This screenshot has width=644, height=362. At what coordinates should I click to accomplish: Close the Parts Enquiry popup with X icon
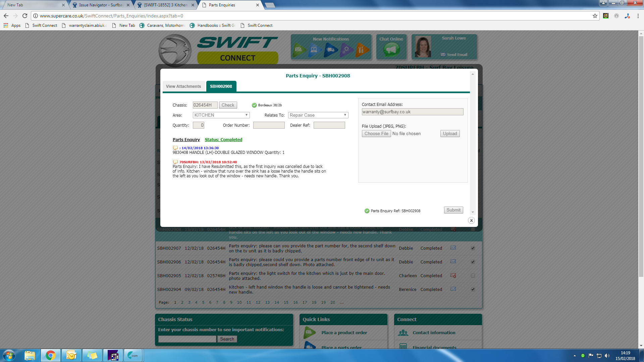pos(471,221)
